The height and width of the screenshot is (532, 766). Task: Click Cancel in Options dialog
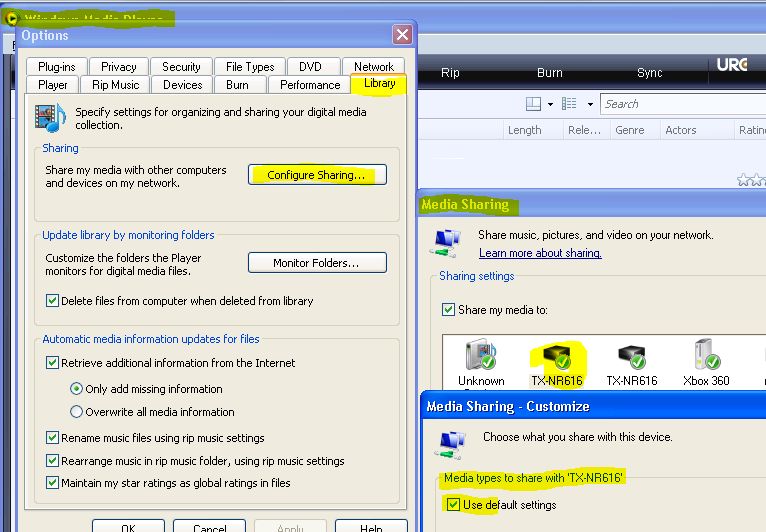pyautogui.click(x=209, y=527)
